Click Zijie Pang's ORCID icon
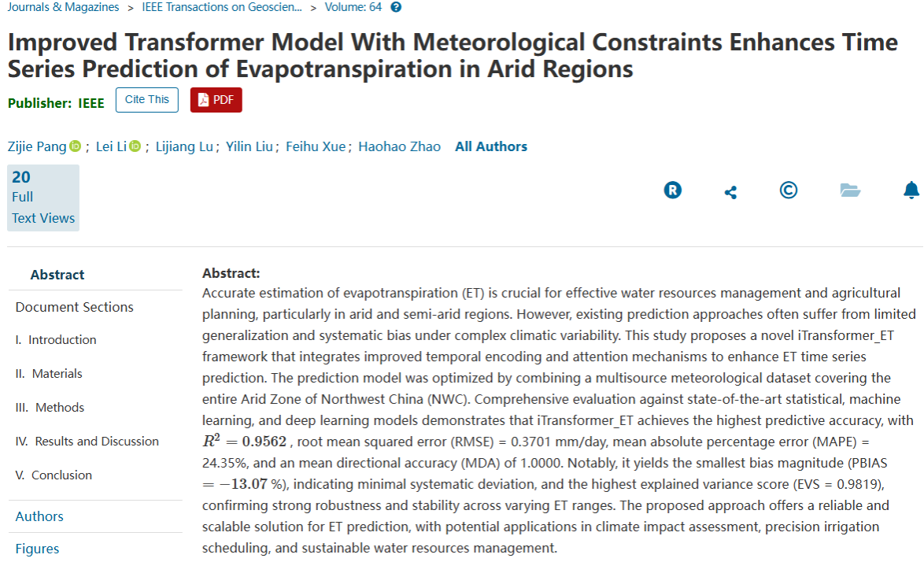This screenshot has height=562, width=924. (76, 146)
